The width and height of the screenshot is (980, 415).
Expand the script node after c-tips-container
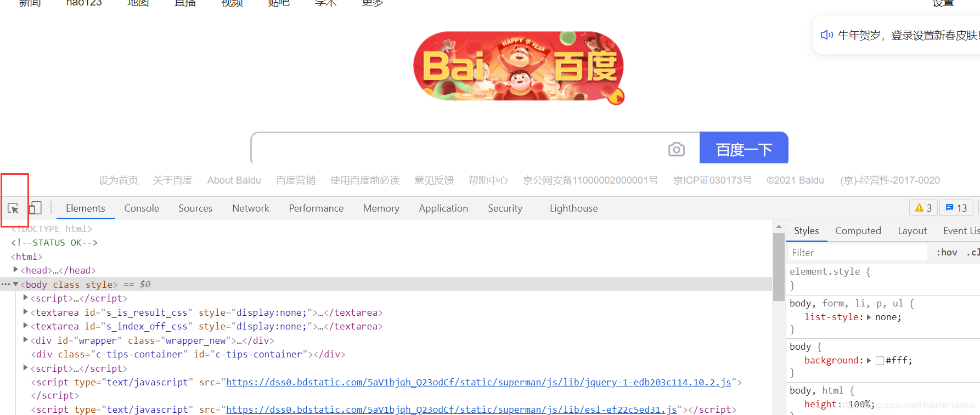25,368
